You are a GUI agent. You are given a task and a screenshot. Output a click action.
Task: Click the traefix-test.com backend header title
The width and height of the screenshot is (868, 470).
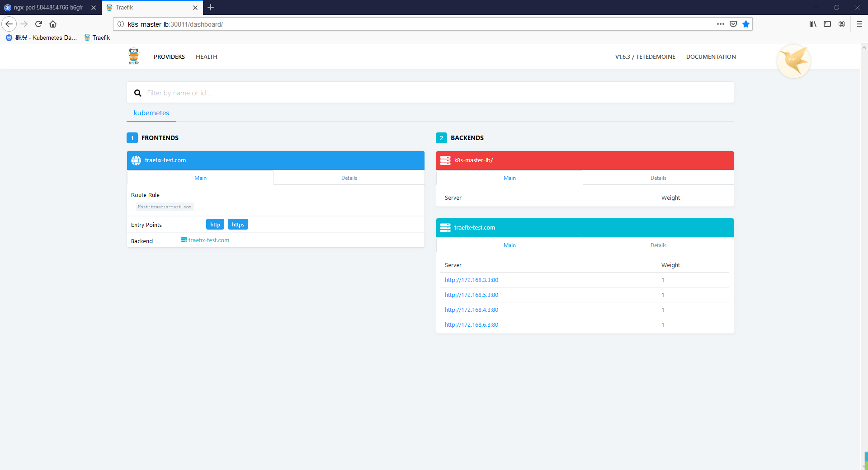(x=475, y=228)
